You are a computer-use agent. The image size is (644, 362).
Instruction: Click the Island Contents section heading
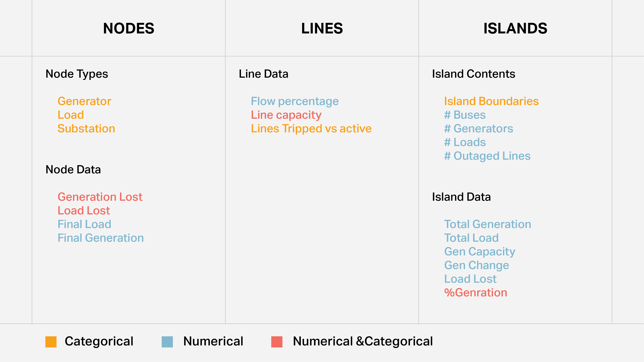point(473,74)
